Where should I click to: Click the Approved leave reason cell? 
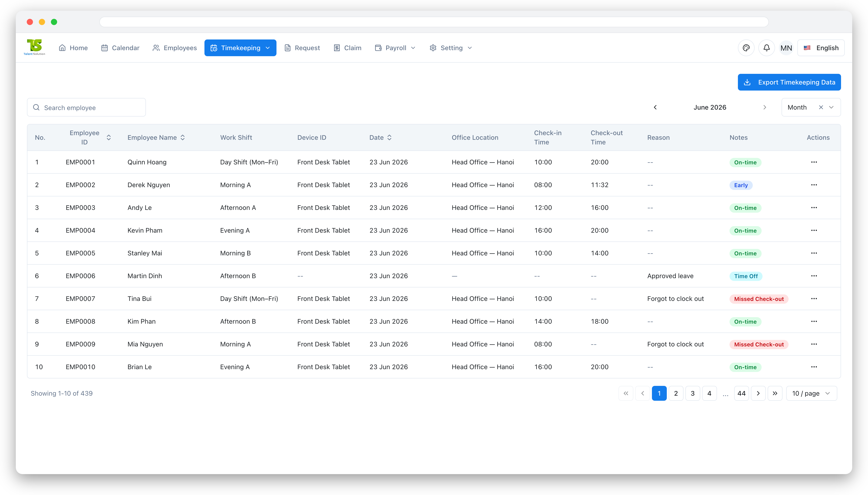(x=670, y=276)
